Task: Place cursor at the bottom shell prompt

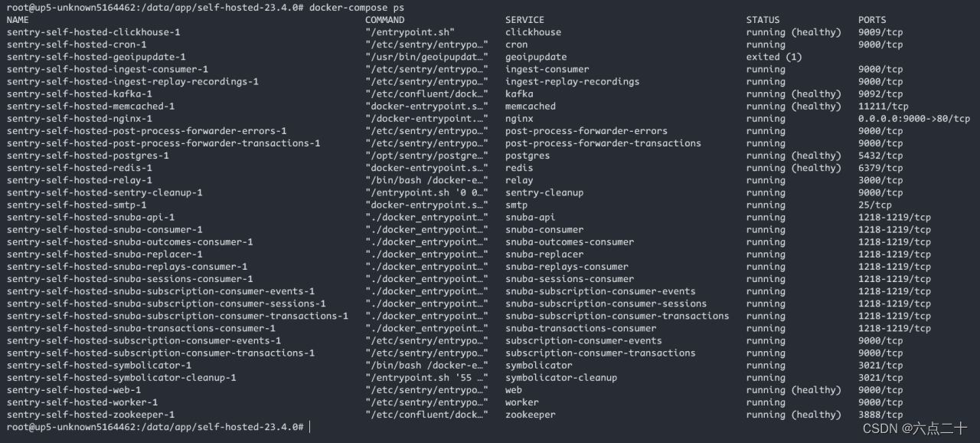Action: (310, 427)
